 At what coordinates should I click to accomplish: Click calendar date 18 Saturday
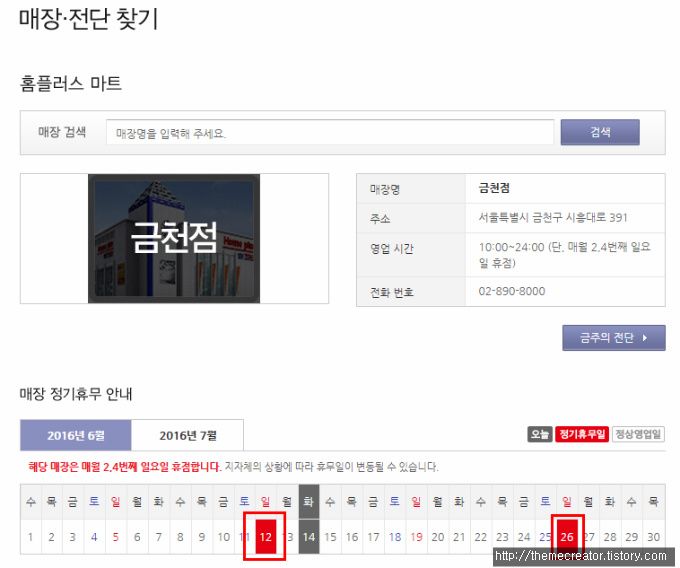395,537
